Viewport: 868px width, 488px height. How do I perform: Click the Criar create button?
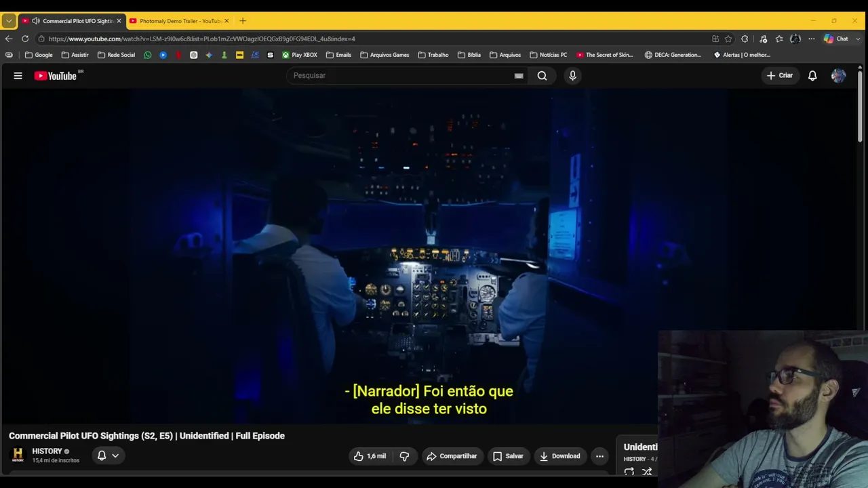(x=779, y=76)
